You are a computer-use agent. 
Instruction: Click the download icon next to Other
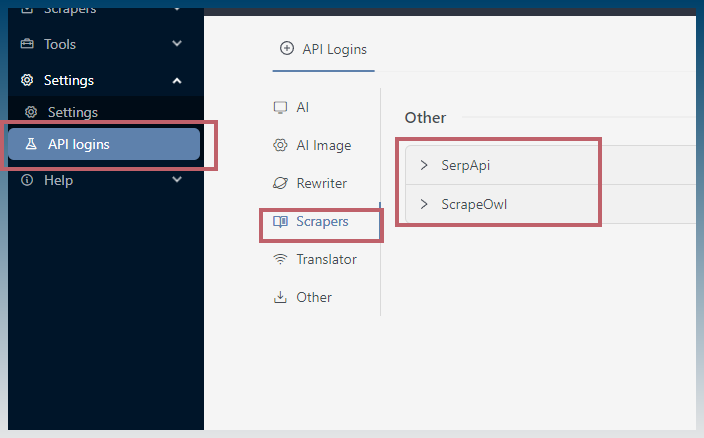coord(280,297)
